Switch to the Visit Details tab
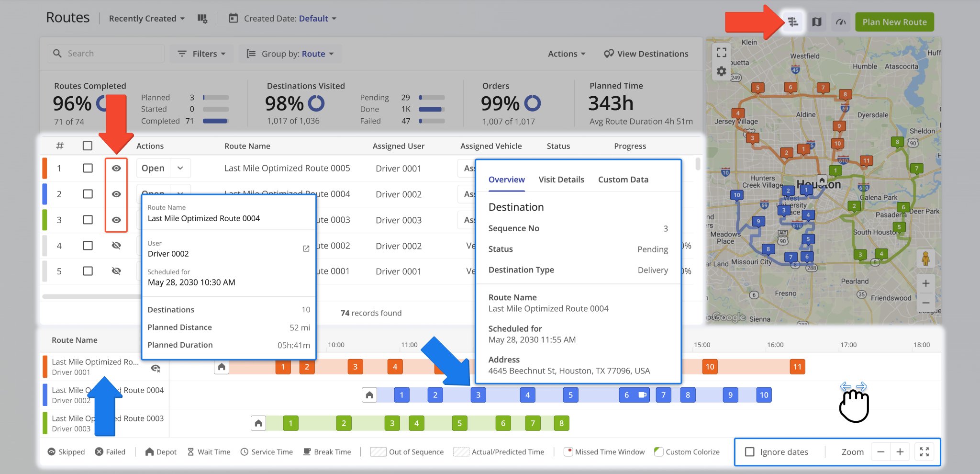Image resolution: width=980 pixels, height=474 pixels. 561,180
